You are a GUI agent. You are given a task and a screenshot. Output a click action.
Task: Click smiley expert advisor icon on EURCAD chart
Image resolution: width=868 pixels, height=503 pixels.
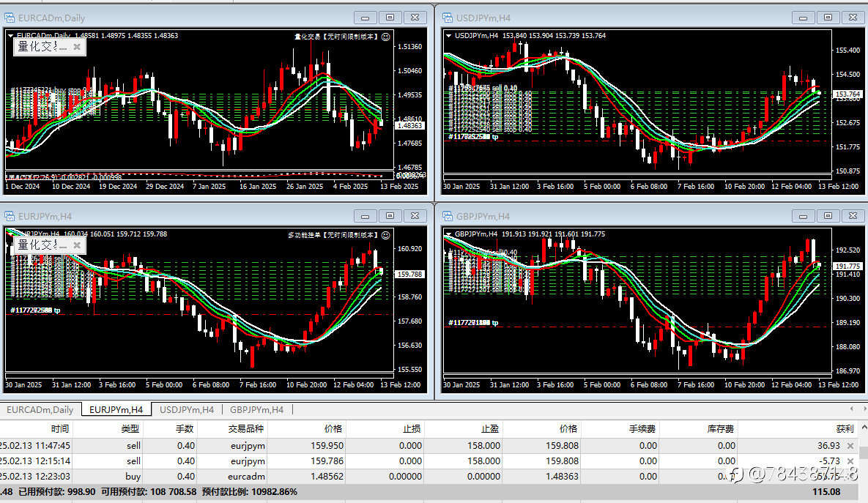386,37
